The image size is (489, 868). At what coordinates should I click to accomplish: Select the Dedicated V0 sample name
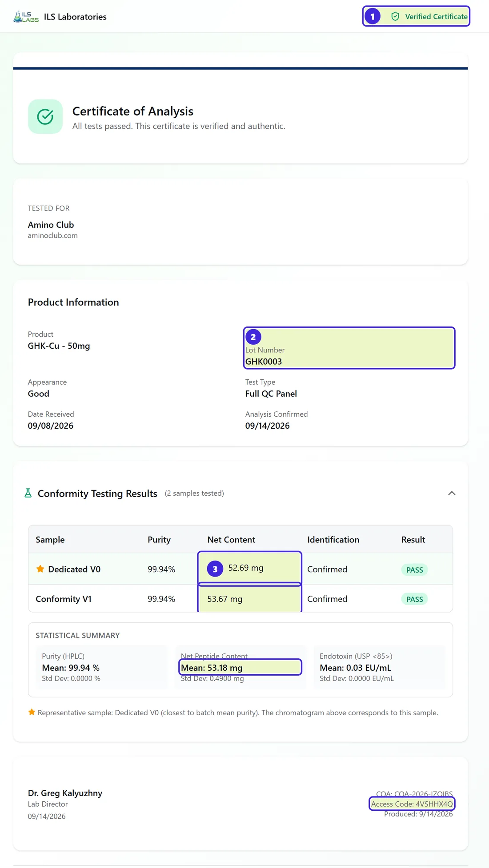74,569
